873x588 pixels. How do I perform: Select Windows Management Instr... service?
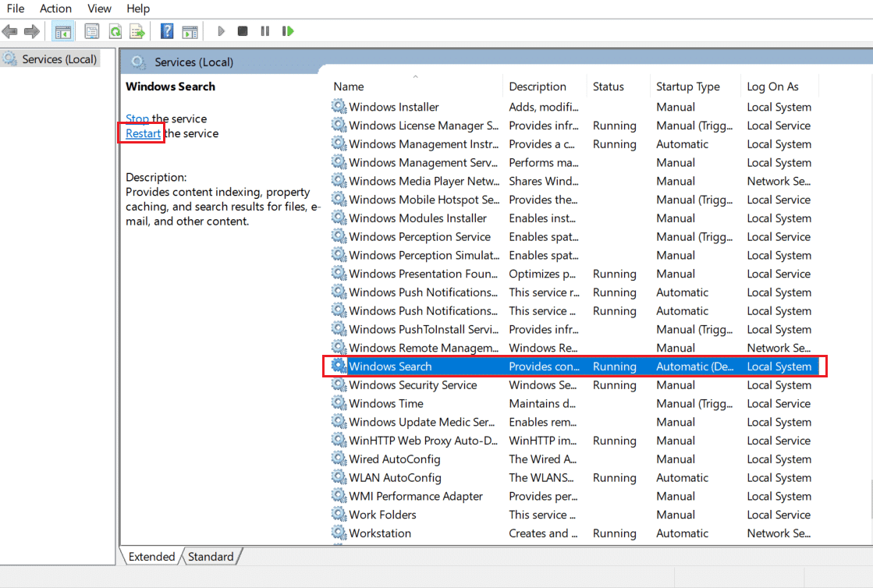point(424,144)
